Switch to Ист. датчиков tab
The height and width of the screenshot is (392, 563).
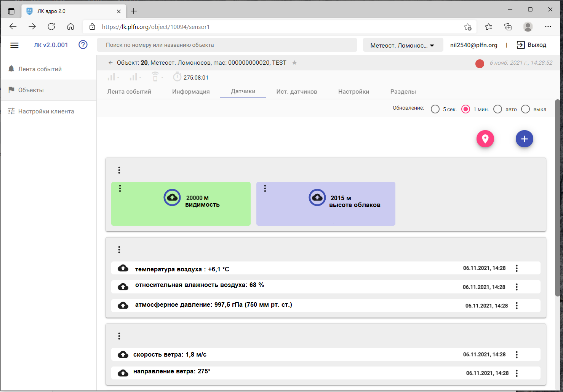click(x=297, y=92)
